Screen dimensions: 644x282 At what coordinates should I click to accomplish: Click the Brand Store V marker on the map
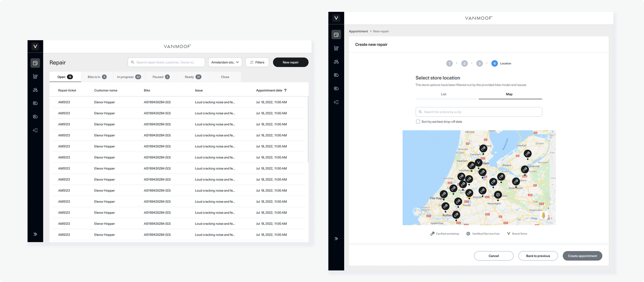(x=478, y=163)
